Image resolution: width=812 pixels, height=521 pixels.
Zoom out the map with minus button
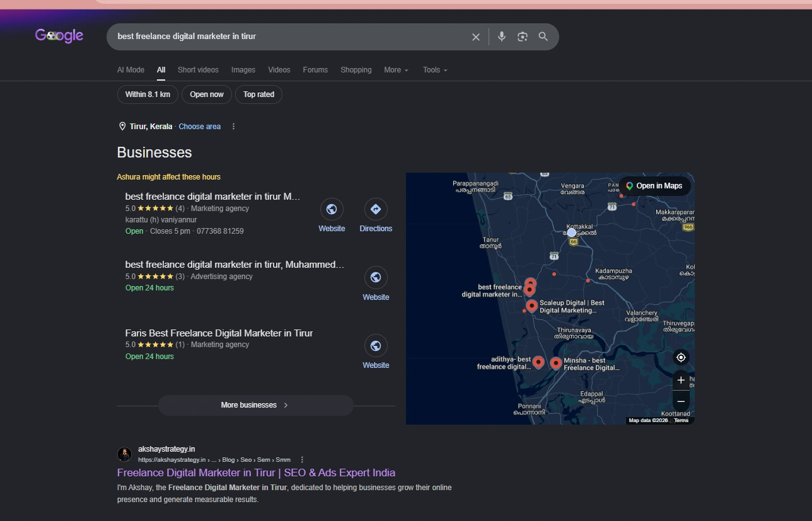(x=681, y=401)
